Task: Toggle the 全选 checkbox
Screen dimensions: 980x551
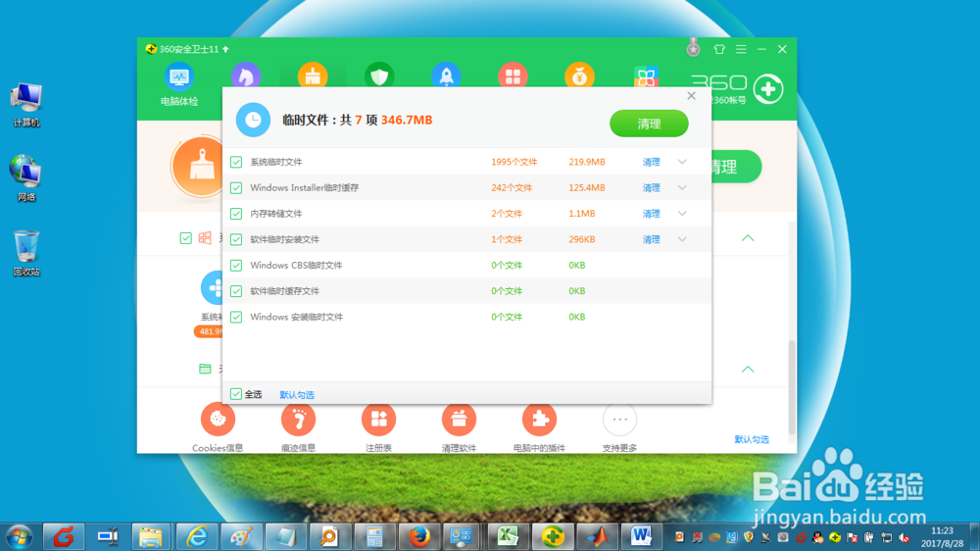Action: (235, 394)
